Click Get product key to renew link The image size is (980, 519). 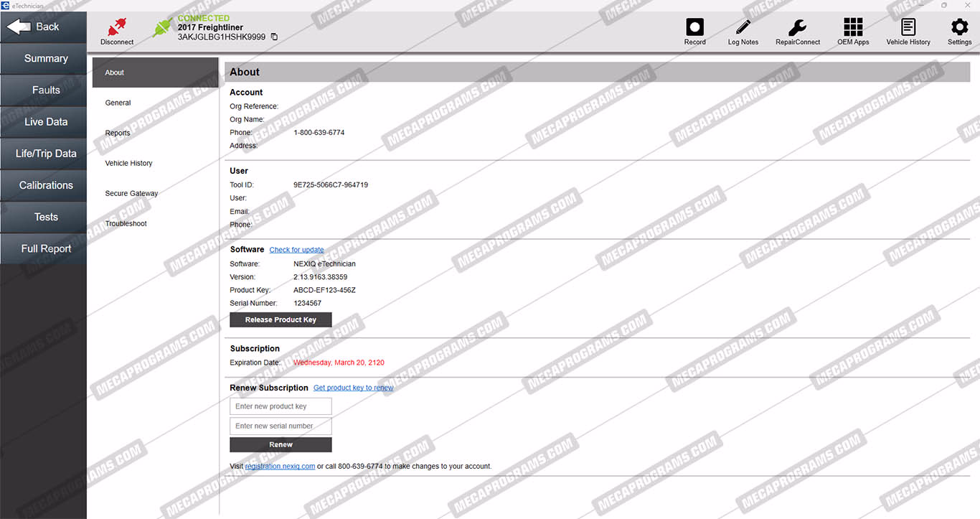tap(353, 388)
